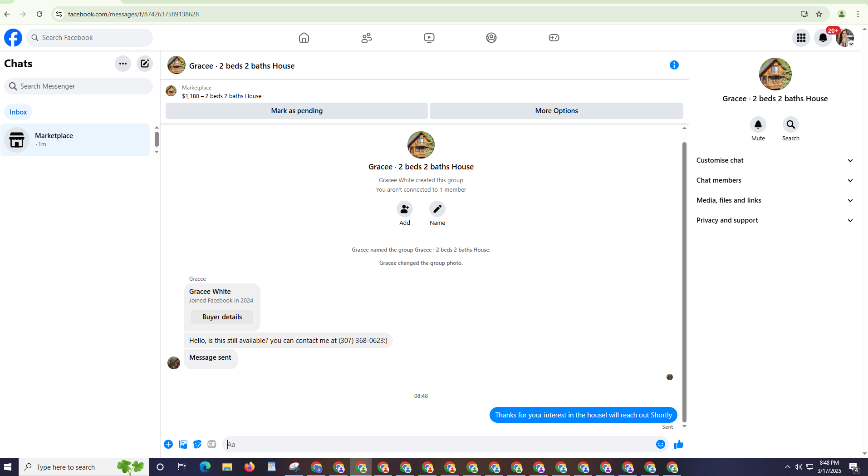
Task: Choose a sticker from the composer
Action: [x=197, y=444]
